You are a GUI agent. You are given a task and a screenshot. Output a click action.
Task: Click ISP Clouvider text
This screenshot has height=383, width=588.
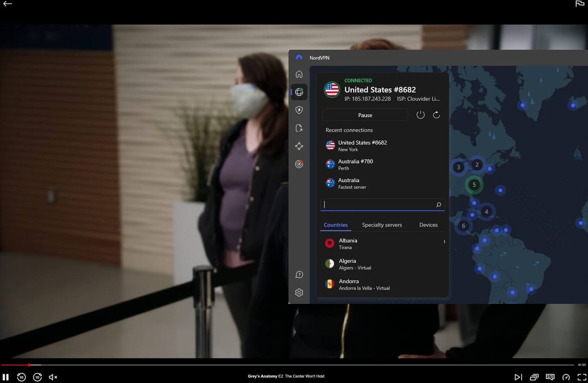(x=418, y=99)
